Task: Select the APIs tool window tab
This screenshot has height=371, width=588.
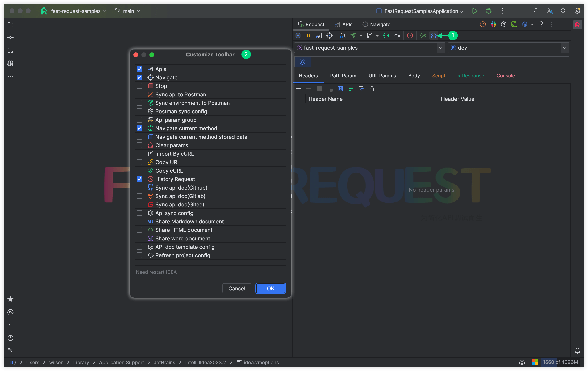Action: tap(343, 24)
